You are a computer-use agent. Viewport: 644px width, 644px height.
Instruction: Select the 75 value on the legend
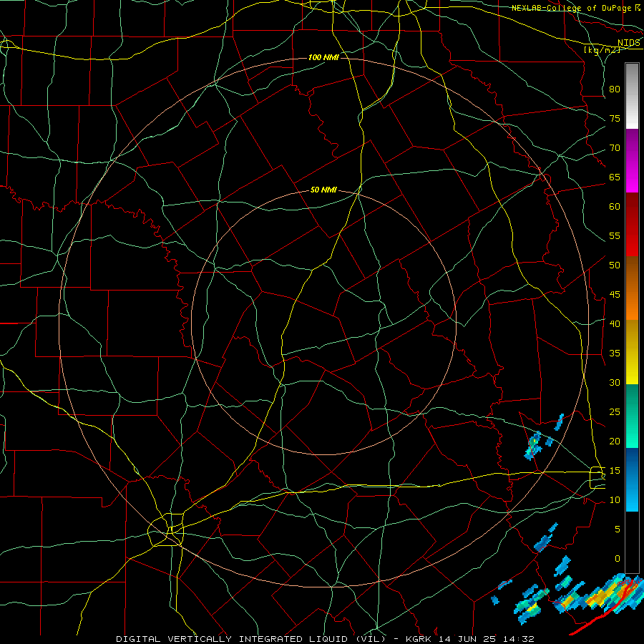pos(615,119)
